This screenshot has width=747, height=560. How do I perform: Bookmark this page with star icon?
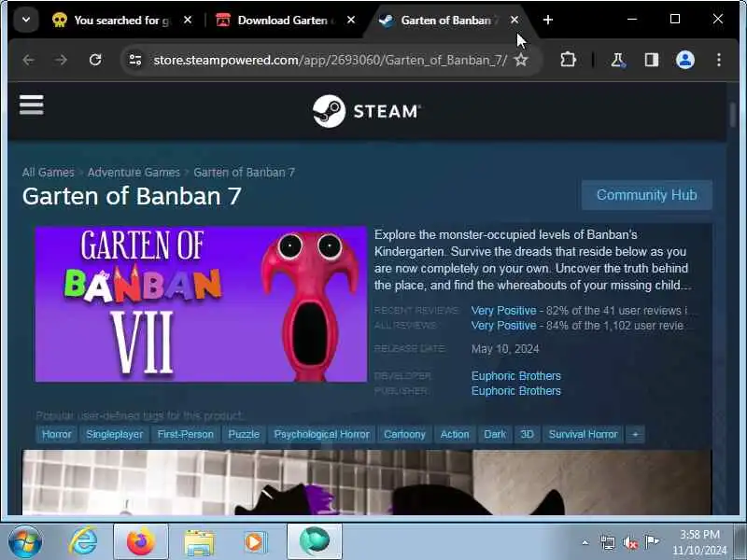[x=521, y=60]
